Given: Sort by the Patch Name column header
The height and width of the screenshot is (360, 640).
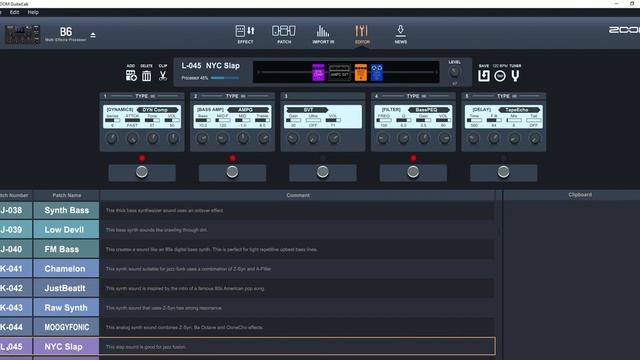Looking at the screenshot, I should point(67,195).
